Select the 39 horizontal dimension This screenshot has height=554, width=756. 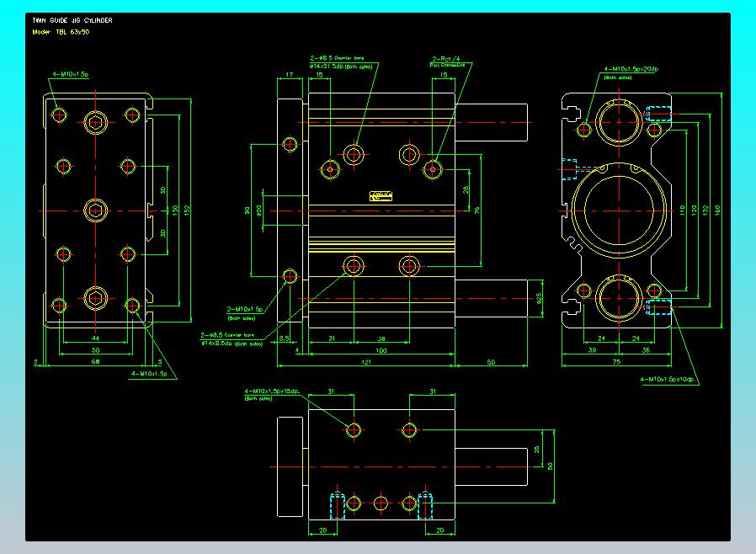pos(593,350)
